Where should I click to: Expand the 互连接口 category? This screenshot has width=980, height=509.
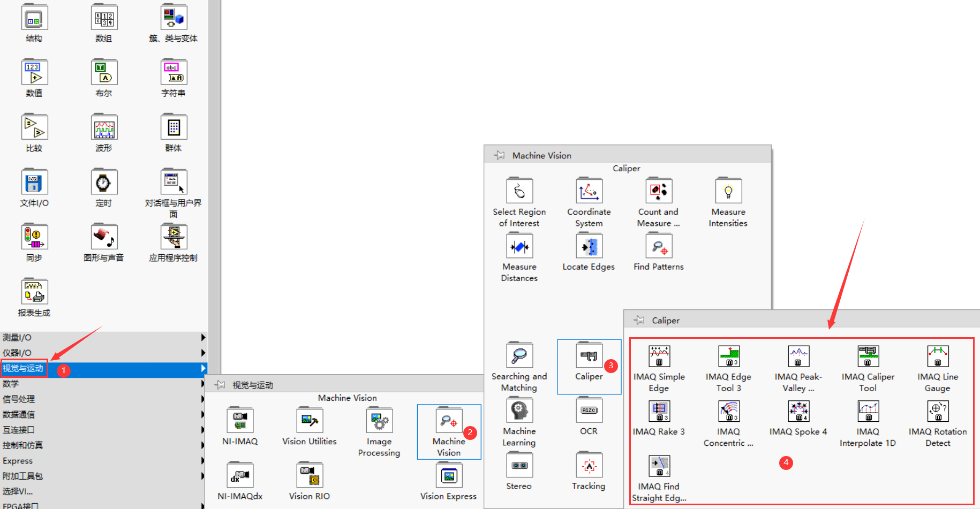[x=103, y=430]
